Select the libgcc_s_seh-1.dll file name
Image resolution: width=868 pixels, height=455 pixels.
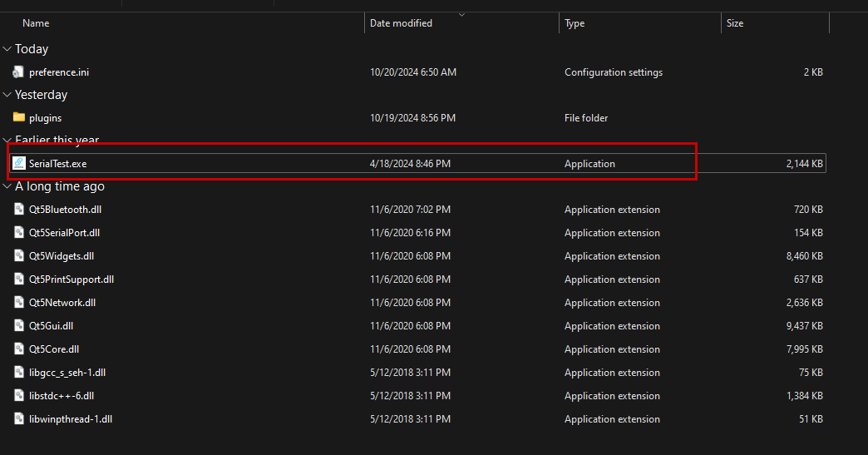click(67, 373)
